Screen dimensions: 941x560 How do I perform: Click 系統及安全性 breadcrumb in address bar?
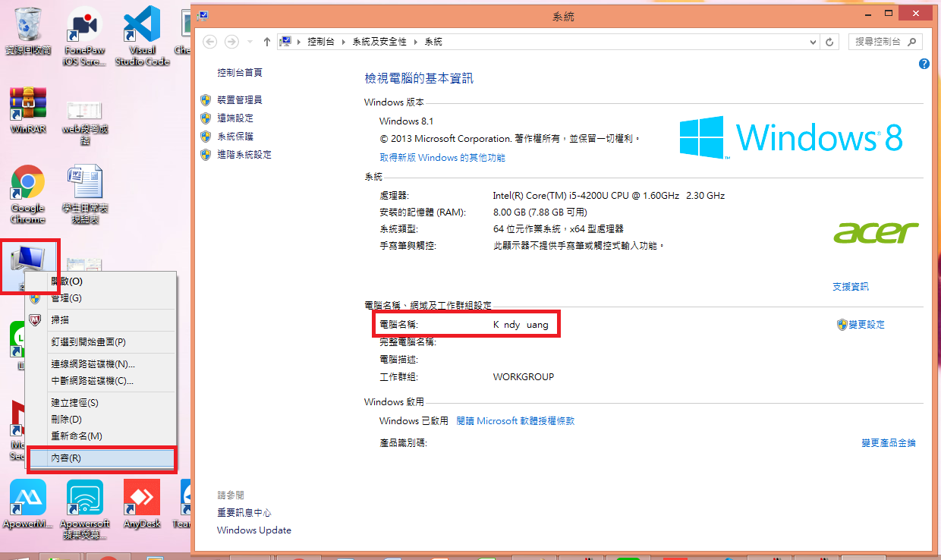click(x=379, y=42)
